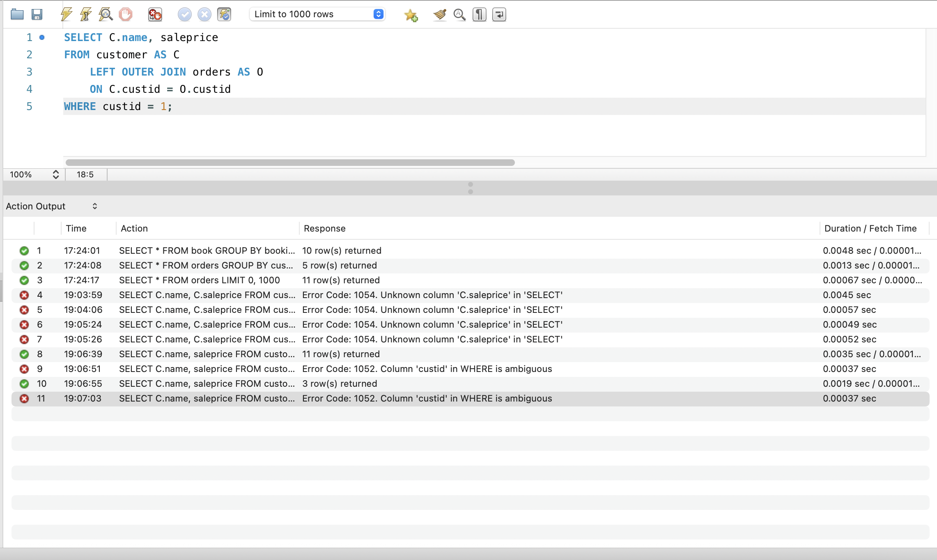Add query to favorites star
The height and width of the screenshot is (560, 937).
[411, 15]
